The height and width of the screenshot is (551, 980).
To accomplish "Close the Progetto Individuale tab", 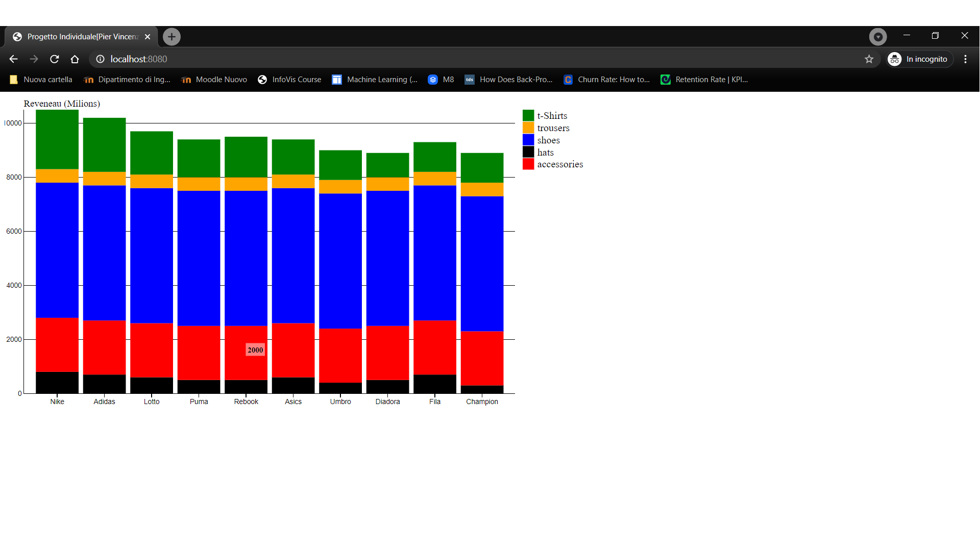I will coord(148,37).
